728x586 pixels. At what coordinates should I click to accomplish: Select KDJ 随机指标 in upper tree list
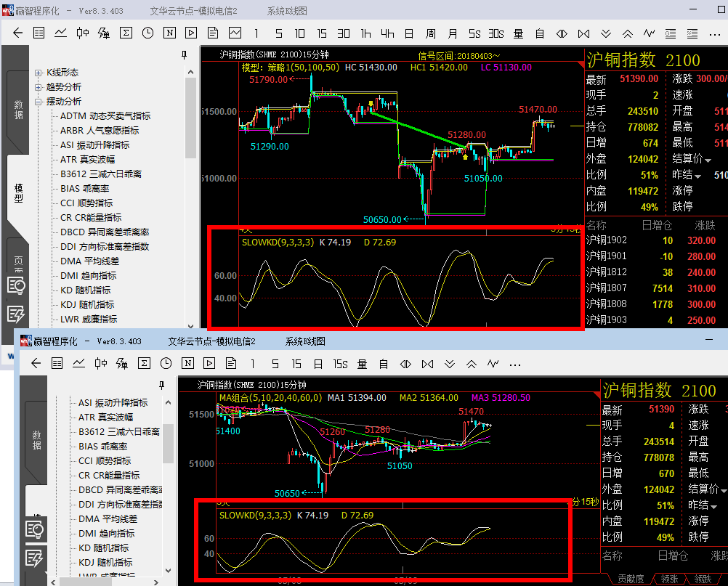click(87, 305)
